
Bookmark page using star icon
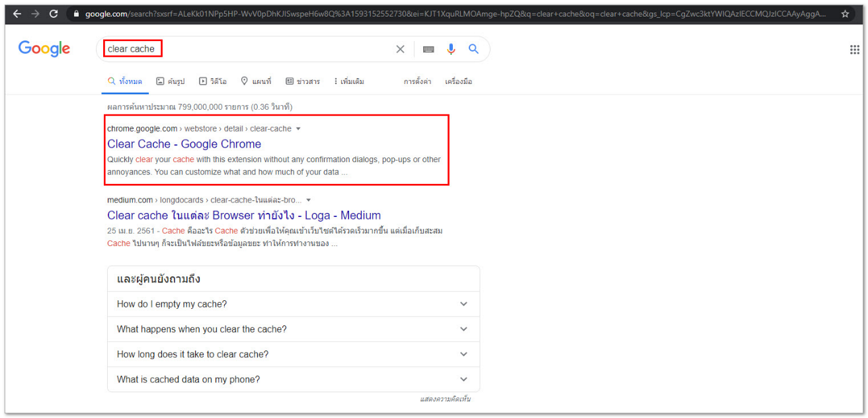845,13
